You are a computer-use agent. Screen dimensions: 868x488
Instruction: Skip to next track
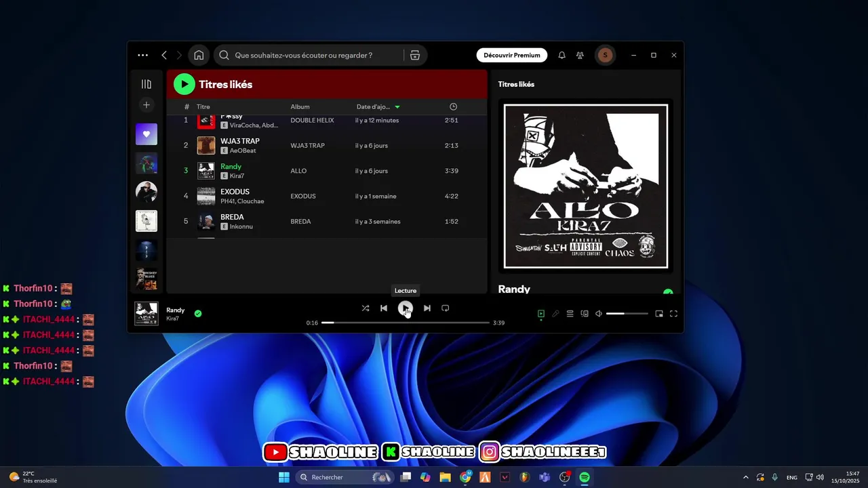point(427,308)
